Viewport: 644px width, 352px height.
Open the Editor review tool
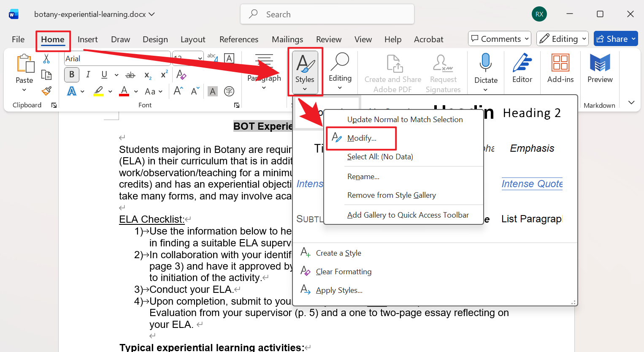pyautogui.click(x=522, y=68)
